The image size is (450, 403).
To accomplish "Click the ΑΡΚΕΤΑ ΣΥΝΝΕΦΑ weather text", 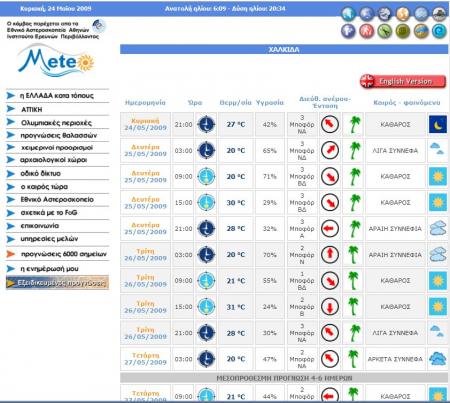I will point(395,359).
